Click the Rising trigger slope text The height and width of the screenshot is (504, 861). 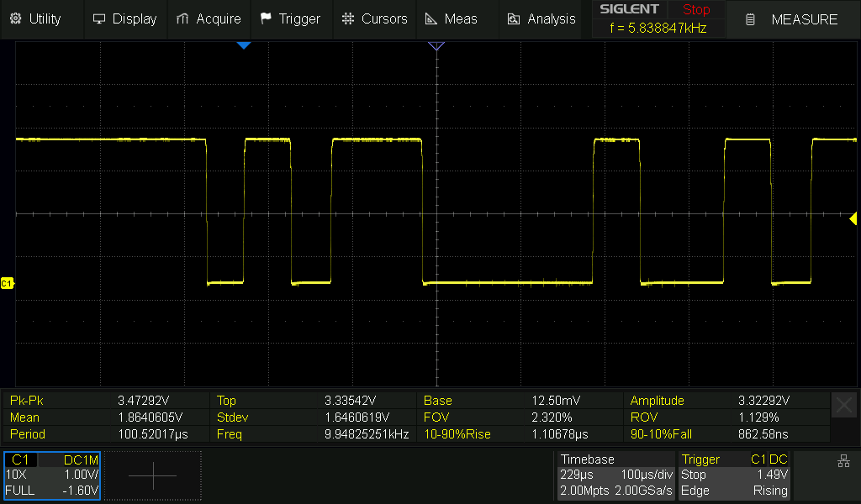point(770,491)
